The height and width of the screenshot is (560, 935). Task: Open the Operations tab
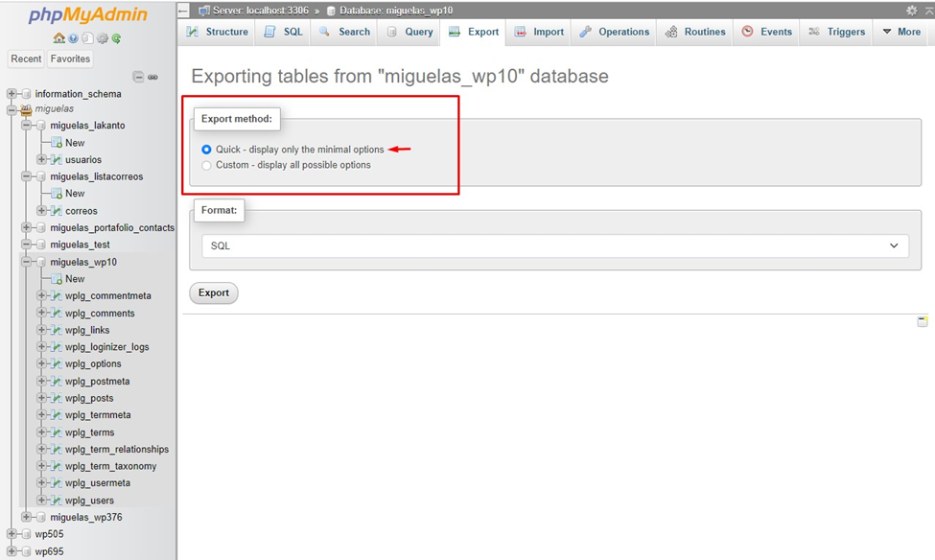[x=614, y=32]
